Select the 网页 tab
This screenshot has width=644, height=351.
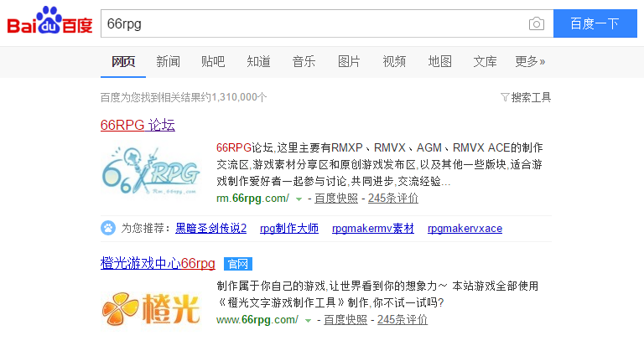[x=123, y=62]
